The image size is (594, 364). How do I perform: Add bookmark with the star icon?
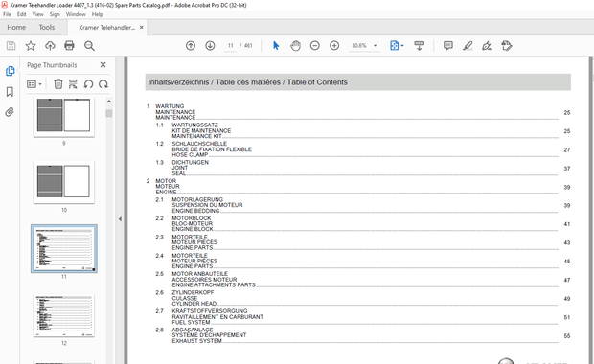31,46
